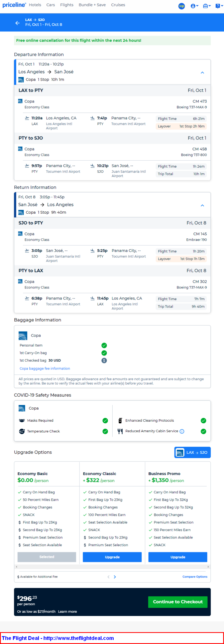Screen dimensions: 224x644
Task: Click Copa logo for flight CM 302
Action: [x=20, y=281]
